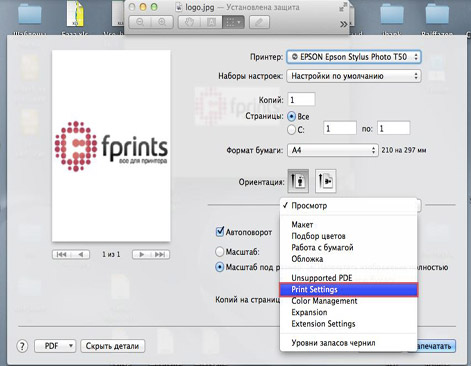Choose Уровни запасов чернил menu entry
Screen dimensions: 471x366
tap(348, 343)
